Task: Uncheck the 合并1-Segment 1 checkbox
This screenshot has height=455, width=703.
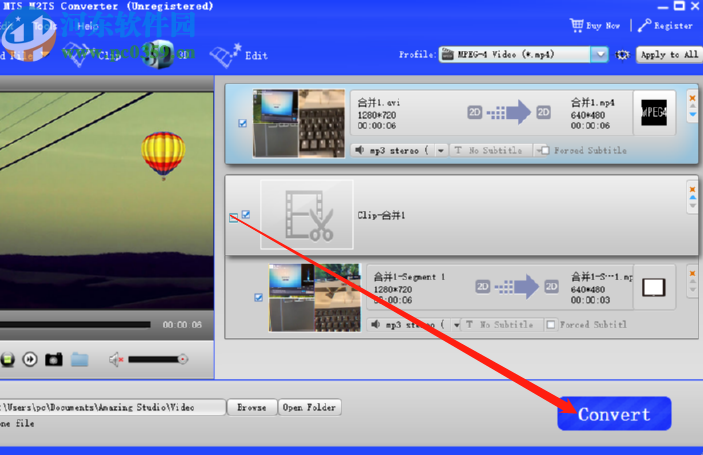Action: tap(258, 297)
